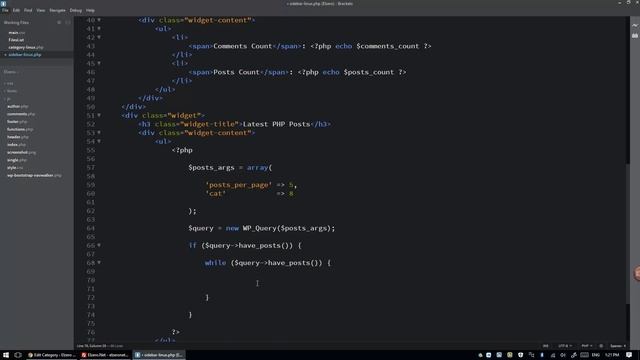Open functions.php in project tree
This screenshot has width=640, height=360.
pyautogui.click(x=20, y=129)
